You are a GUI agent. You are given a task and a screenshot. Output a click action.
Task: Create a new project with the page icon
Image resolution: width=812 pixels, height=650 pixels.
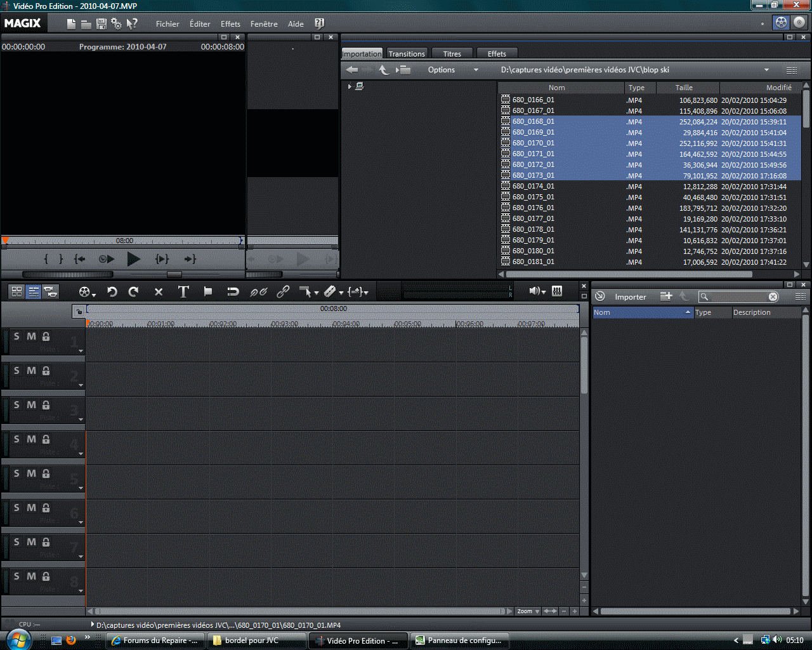point(71,23)
